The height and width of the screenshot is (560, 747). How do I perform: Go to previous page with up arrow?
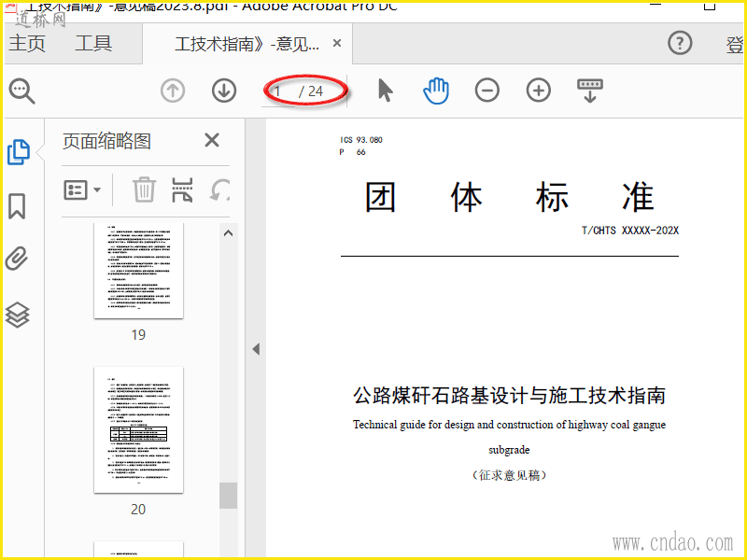(x=173, y=91)
